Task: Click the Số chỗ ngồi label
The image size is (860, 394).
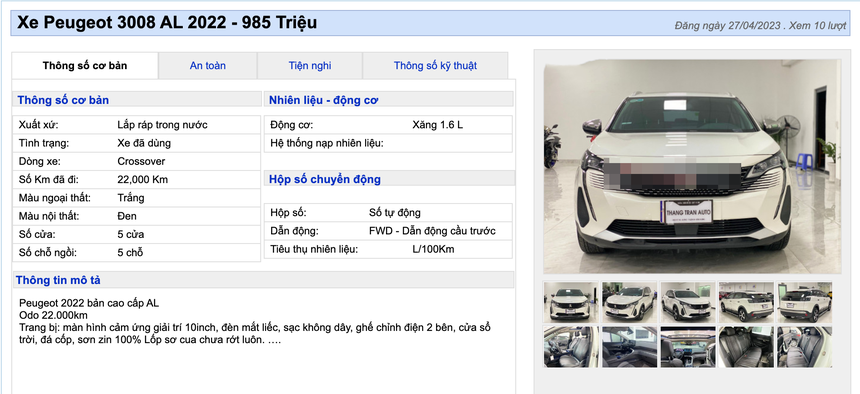Action: 48,253
